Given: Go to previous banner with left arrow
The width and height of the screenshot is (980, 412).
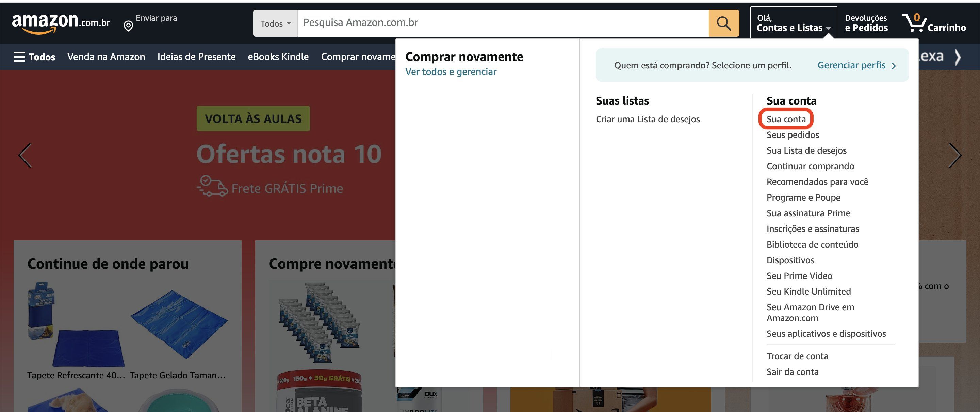Looking at the screenshot, I should [x=25, y=155].
